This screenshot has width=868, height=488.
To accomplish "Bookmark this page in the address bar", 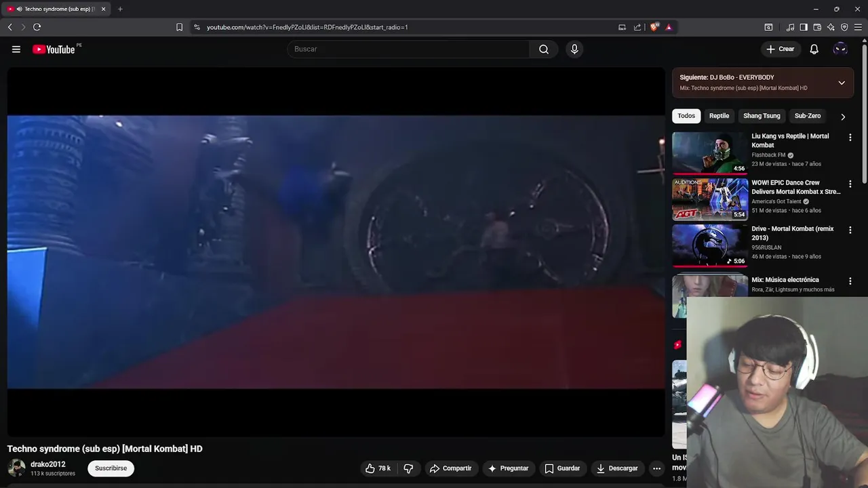I will tap(179, 27).
